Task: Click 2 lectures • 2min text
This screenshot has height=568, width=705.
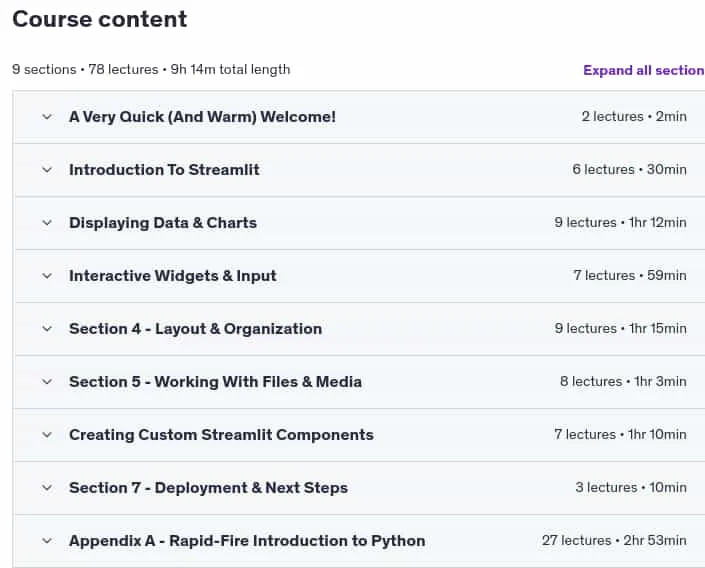Action: [x=634, y=116]
